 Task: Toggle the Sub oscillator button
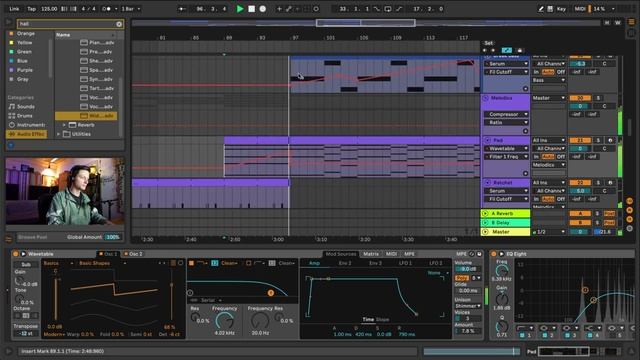click(26, 264)
